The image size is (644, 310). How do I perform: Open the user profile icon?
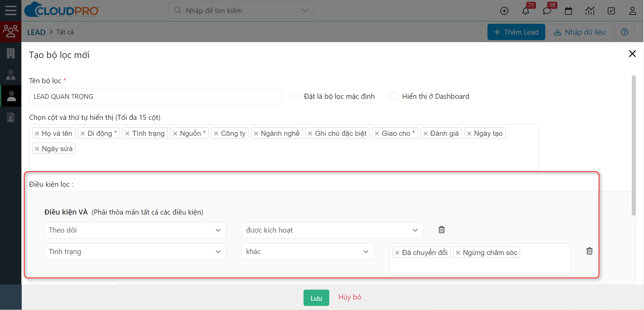[632, 11]
